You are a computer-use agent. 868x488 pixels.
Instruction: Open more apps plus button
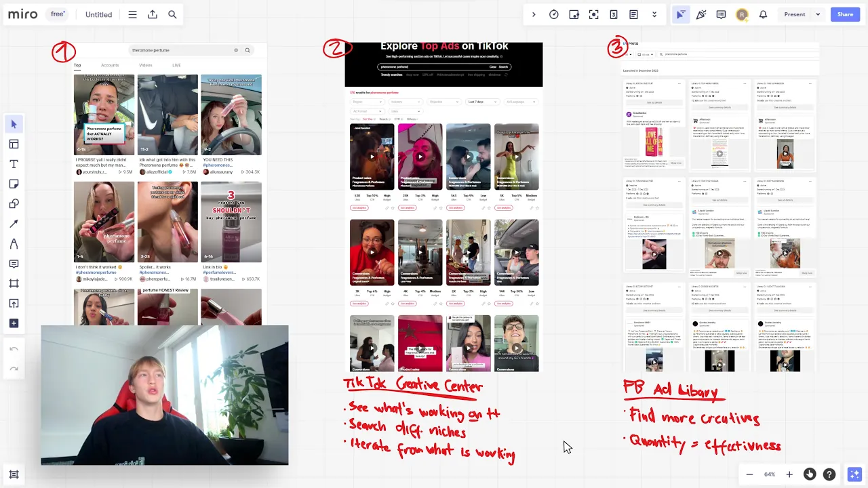14,323
